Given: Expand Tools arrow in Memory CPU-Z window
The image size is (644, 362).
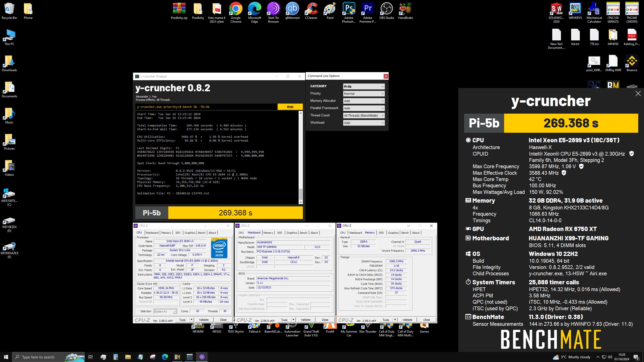Looking at the screenshot, I should (395, 320).
